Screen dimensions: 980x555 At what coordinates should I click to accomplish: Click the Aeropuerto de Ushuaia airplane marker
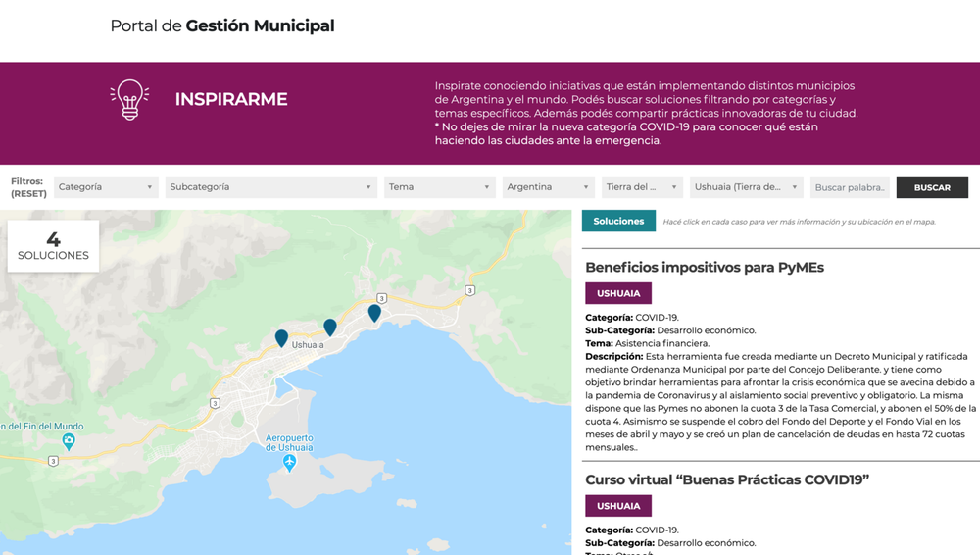pos(289,463)
